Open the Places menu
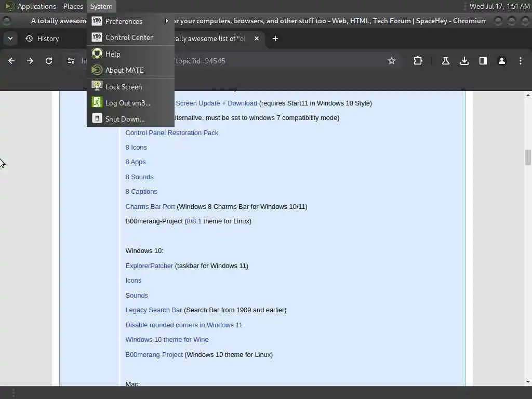The width and height of the screenshot is (532, 399). (x=73, y=6)
